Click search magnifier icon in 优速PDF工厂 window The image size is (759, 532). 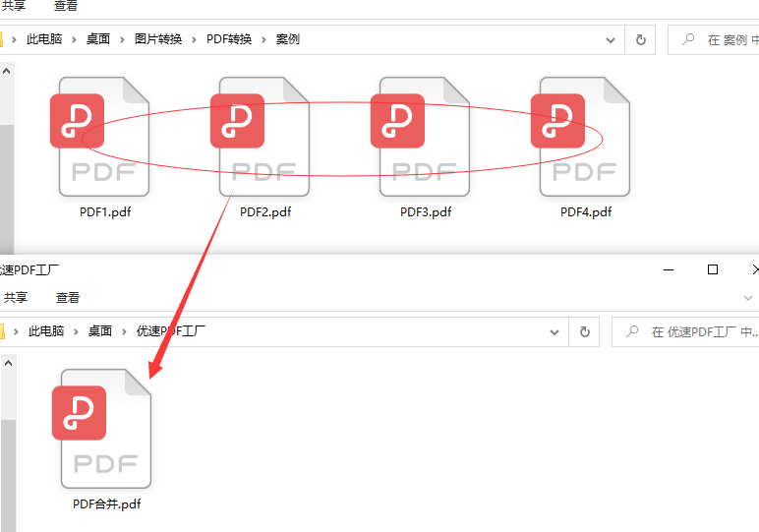pos(632,331)
